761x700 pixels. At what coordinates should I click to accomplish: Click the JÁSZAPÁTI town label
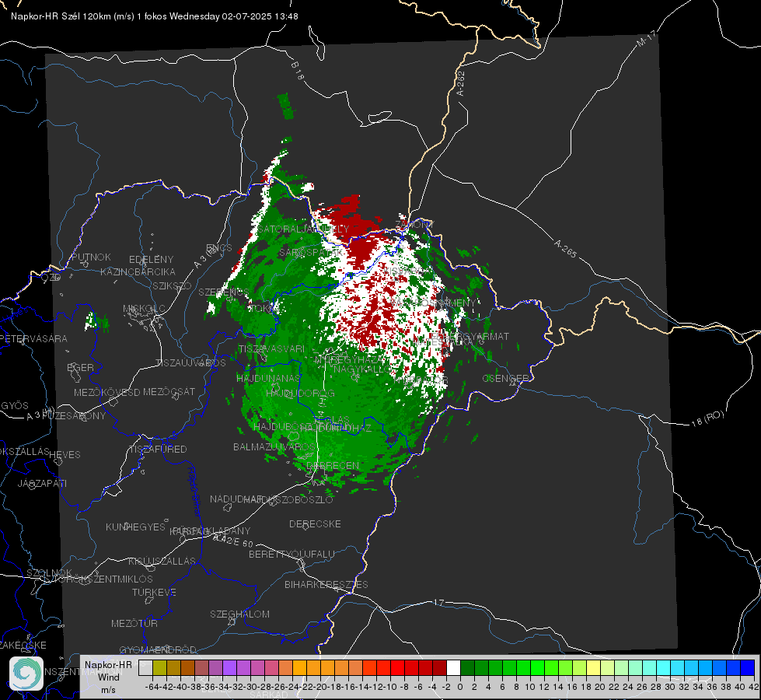(42, 483)
